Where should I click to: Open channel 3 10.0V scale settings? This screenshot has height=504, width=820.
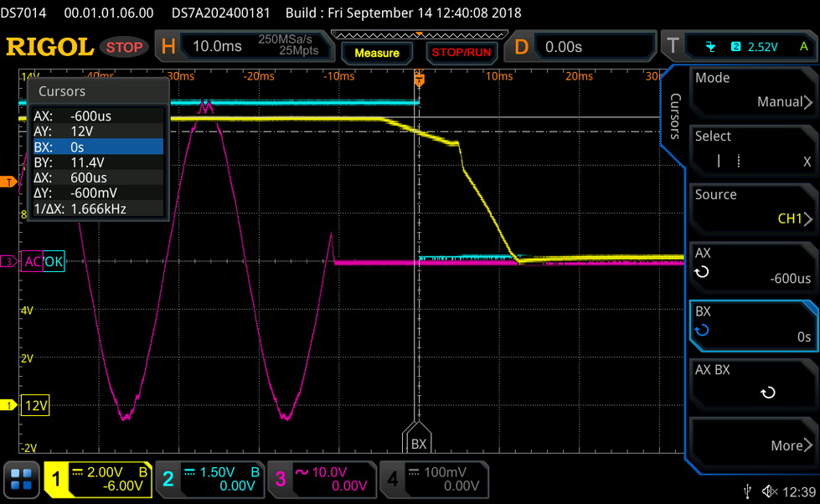point(333,479)
